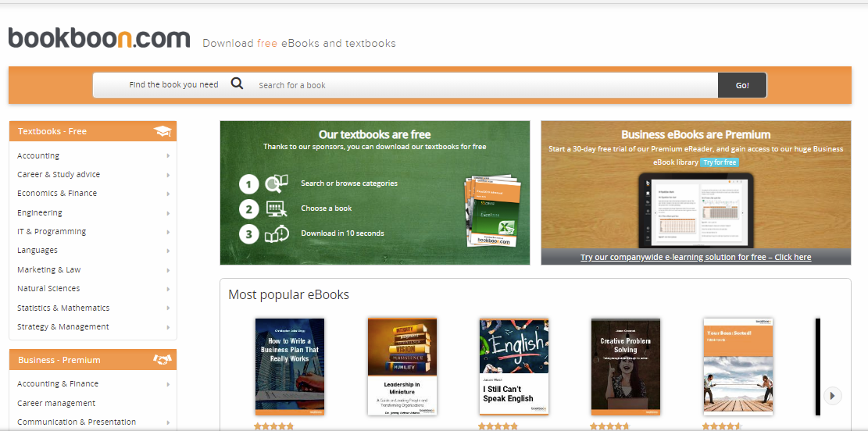Click the step 2 choose a book icon
Screen dimensions: 868x431
coord(277,208)
